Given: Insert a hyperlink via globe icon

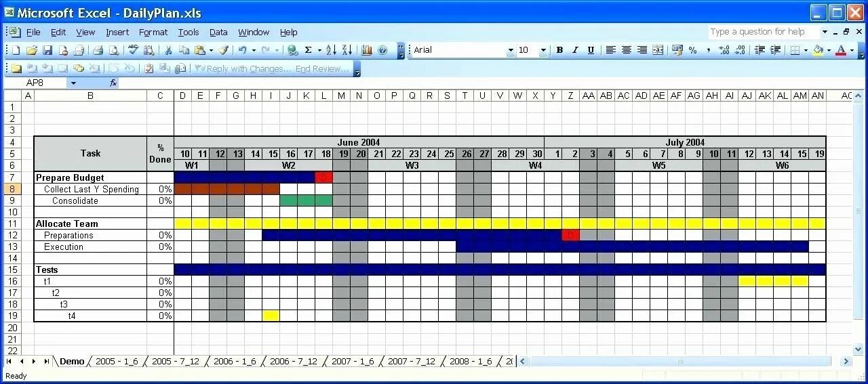Looking at the screenshot, I should point(292,50).
